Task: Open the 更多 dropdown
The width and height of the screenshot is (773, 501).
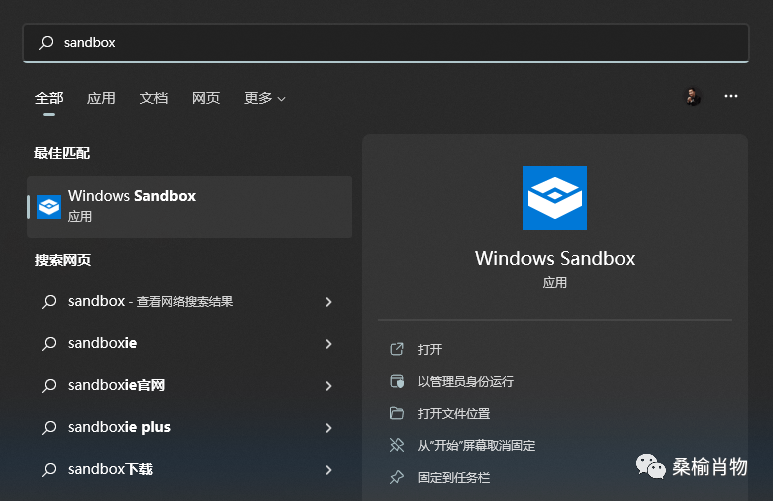Action: (265, 98)
